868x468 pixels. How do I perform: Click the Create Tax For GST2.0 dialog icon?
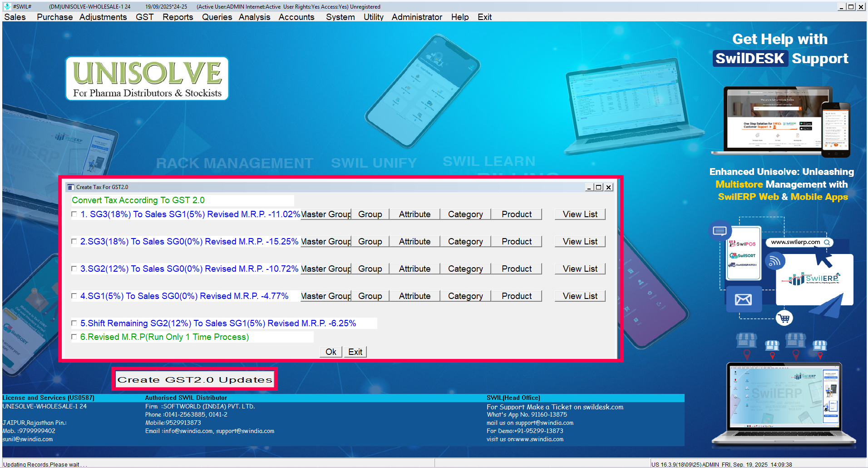pos(70,187)
